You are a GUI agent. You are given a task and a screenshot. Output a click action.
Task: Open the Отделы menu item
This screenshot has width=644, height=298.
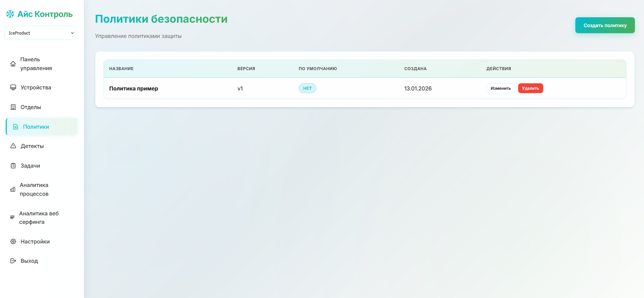(42, 107)
